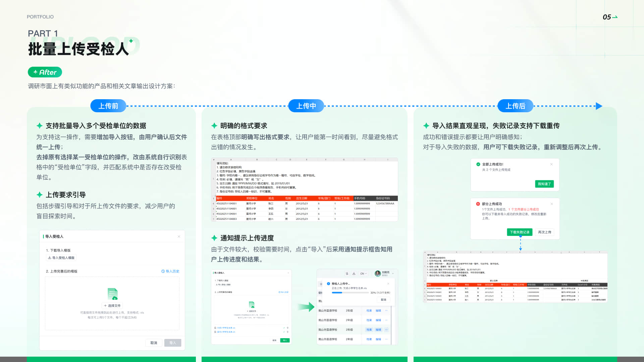Viewport: 644px width, 362px height.
Task: Click 取消 in the large import dialog
Action: pos(154,343)
